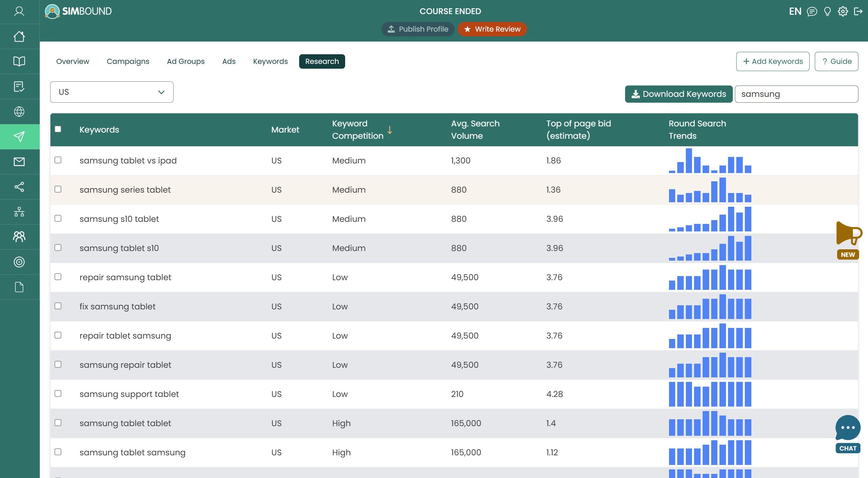
Task: Click the share nodes sidebar icon
Action: point(19,187)
